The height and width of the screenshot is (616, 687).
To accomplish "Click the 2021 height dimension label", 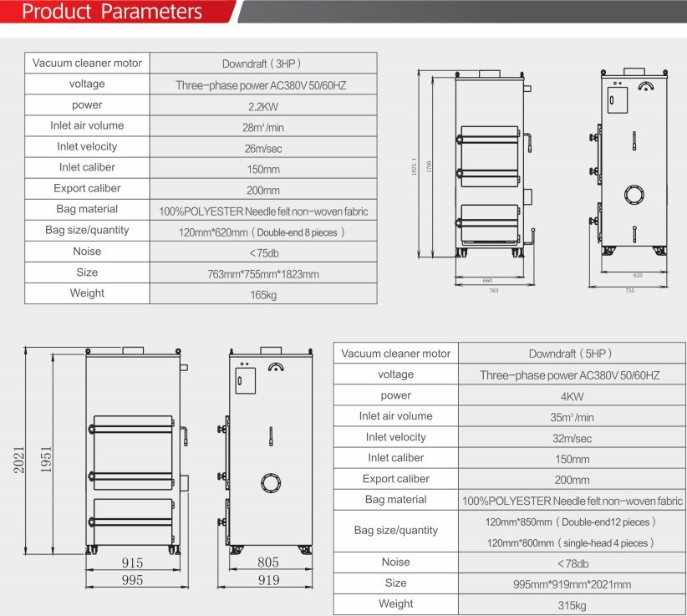I will pos(18,458).
